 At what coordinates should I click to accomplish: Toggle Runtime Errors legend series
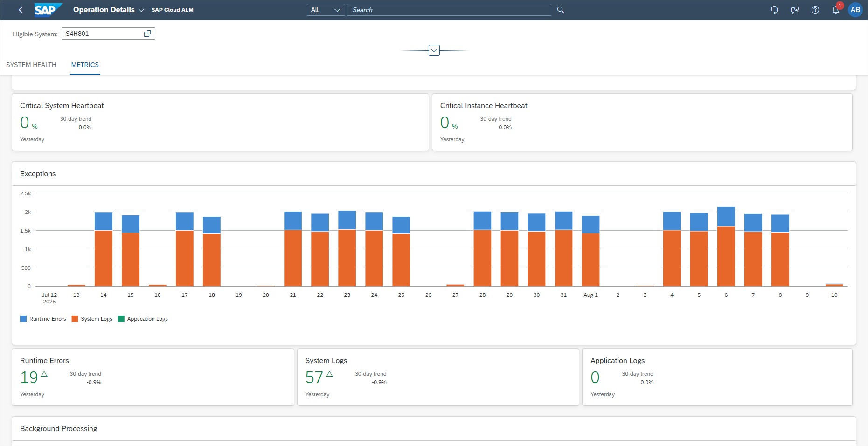click(43, 319)
